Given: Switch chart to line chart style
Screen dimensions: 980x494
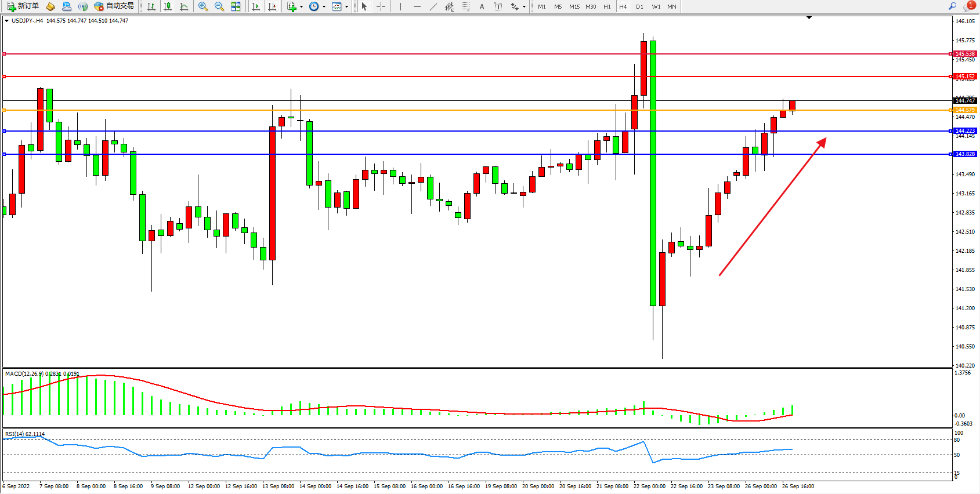Looking at the screenshot, I should click(184, 6).
